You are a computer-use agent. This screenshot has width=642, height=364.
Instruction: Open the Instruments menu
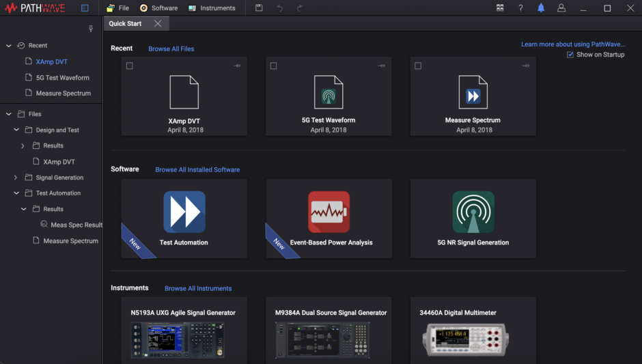click(x=212, y=8)
